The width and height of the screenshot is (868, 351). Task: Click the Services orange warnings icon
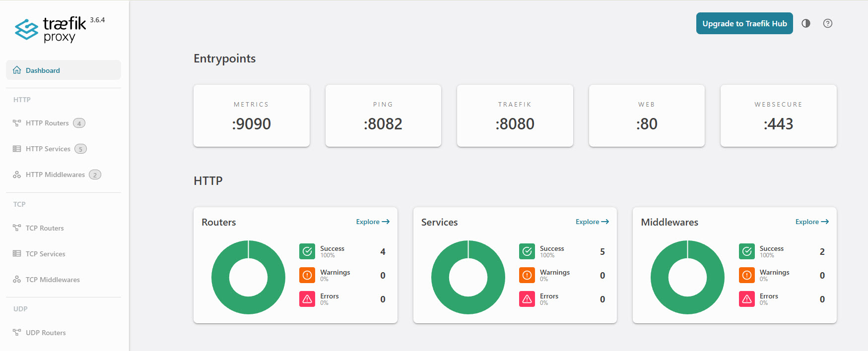(x=527, y=275)
